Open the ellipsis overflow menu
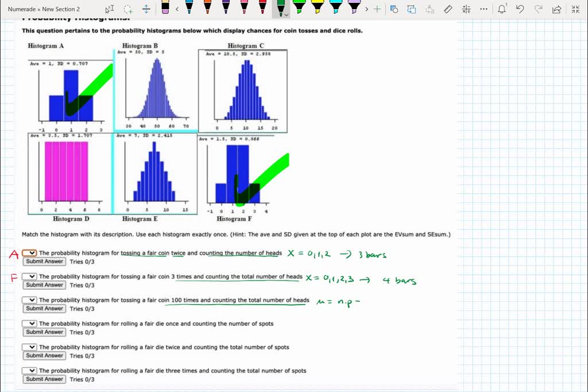Viewport: 588px width, 392px height. point(483,9)
